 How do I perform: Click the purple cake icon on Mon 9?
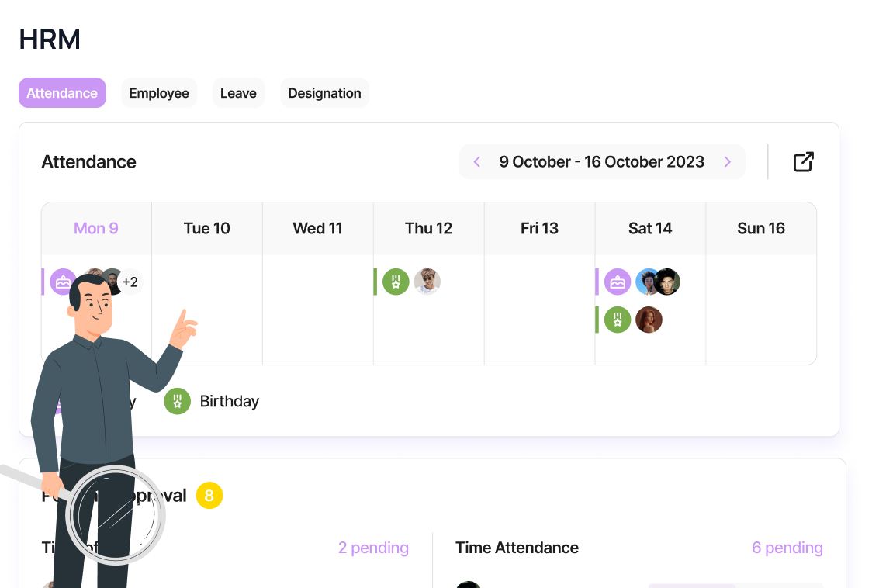pos(63,280)
